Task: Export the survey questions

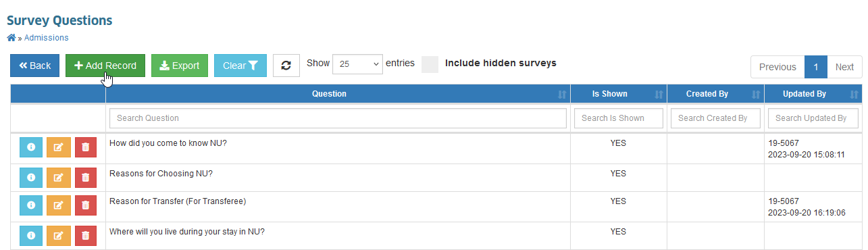Action: 180,66
